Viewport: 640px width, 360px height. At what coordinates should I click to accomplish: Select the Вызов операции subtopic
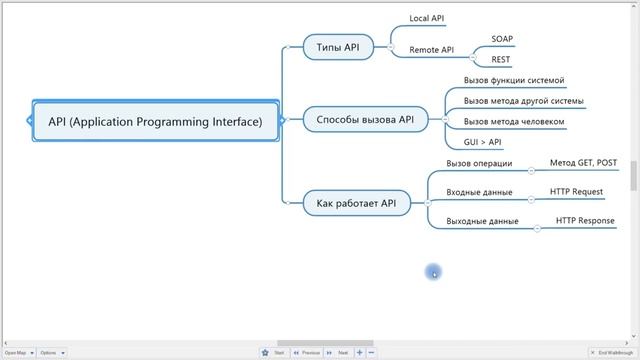(x=479, y=163)
